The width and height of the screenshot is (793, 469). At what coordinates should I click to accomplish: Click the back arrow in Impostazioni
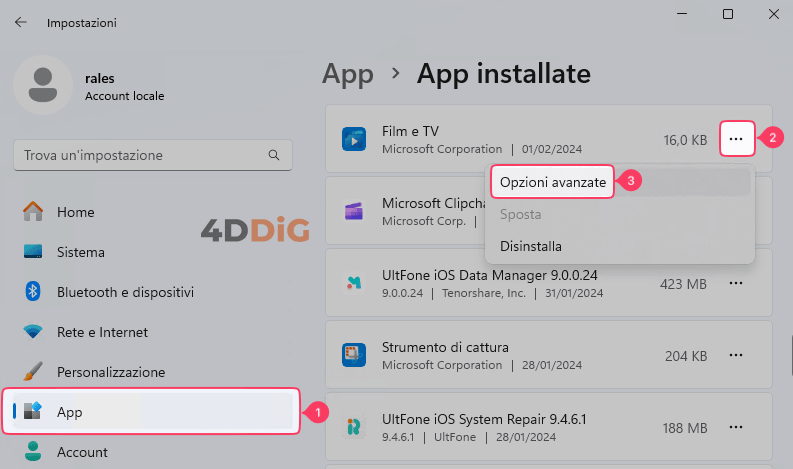21,22
